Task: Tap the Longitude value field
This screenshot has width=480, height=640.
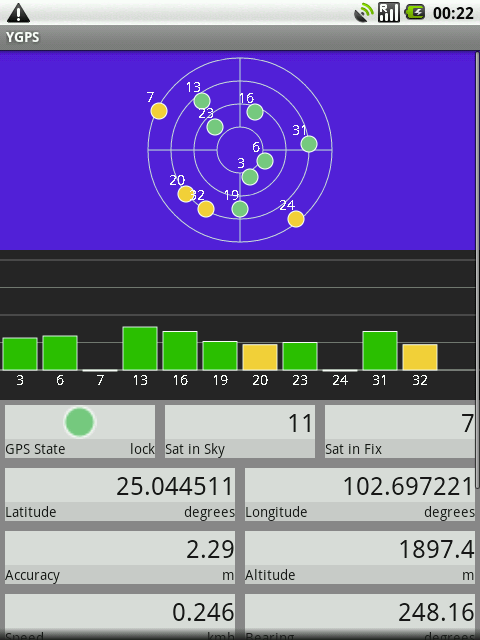Action: [x=360, y=494]
